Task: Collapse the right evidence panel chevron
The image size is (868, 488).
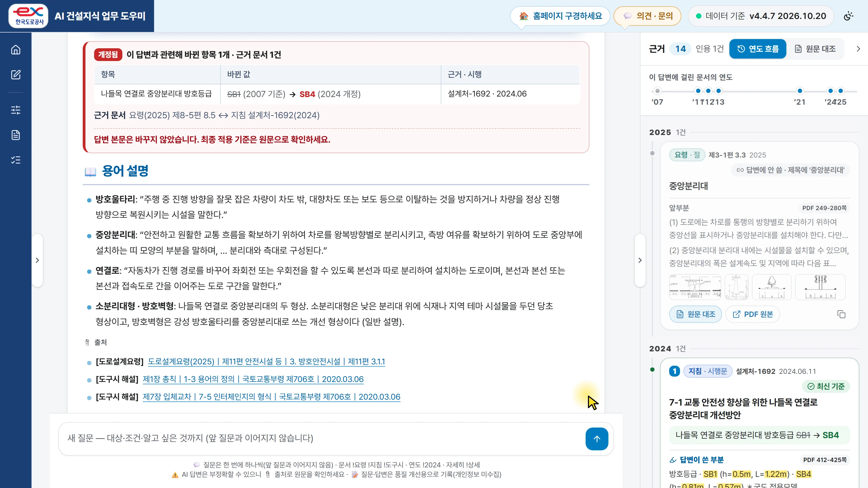Action: point(640,260)
